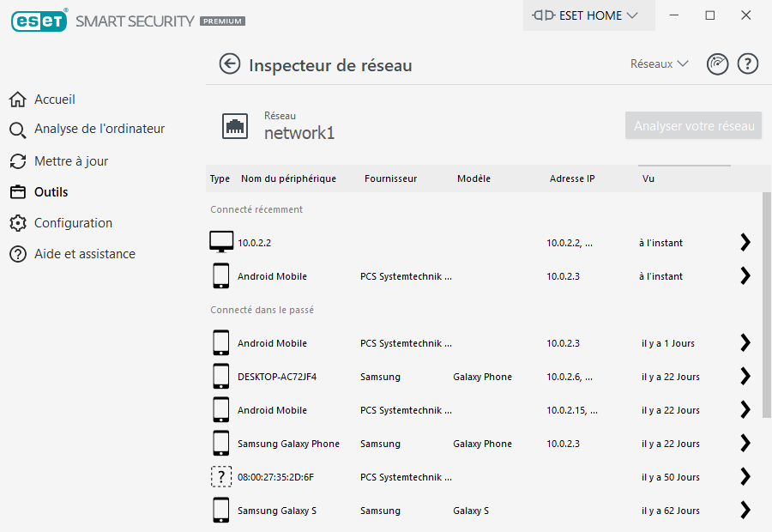Expand Samsung Galaxy Phone row chevron
The height and width of the screenshot is (532, 772).
745,444
